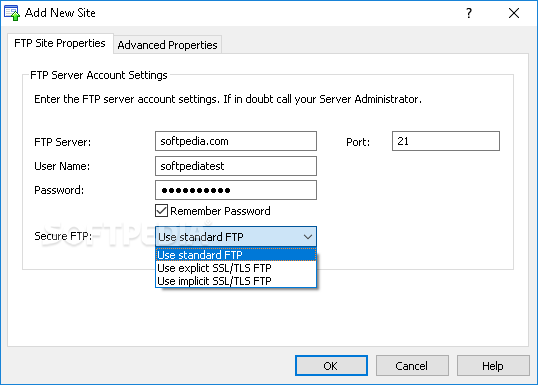The image size is (538, 385).
Task: Click the Add New Site title icon
Action: (x=12, y=13)
